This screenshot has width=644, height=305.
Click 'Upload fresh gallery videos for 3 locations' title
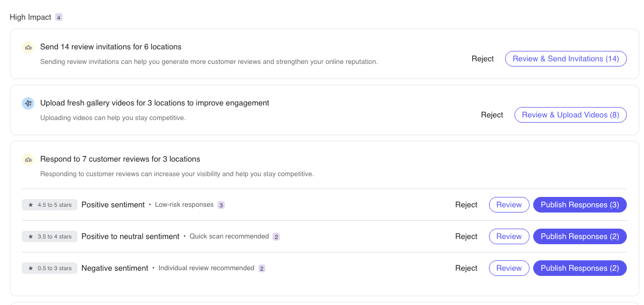(154, 103)
